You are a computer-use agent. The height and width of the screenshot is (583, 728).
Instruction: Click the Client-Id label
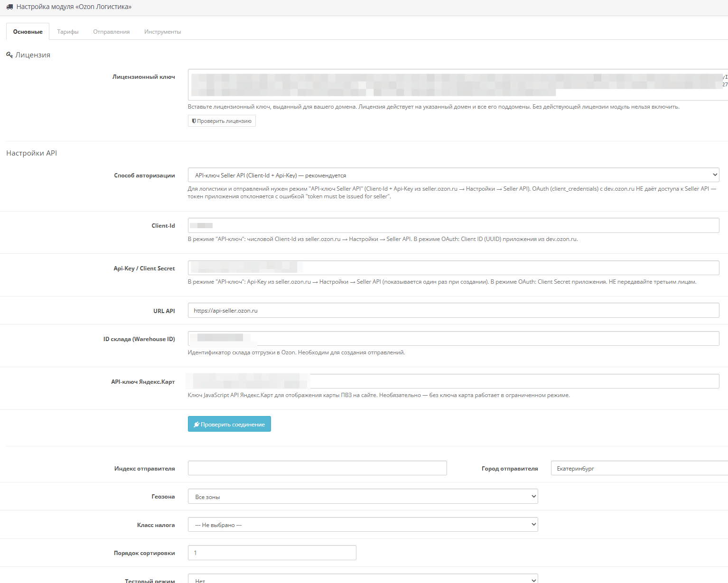(163, 226)
